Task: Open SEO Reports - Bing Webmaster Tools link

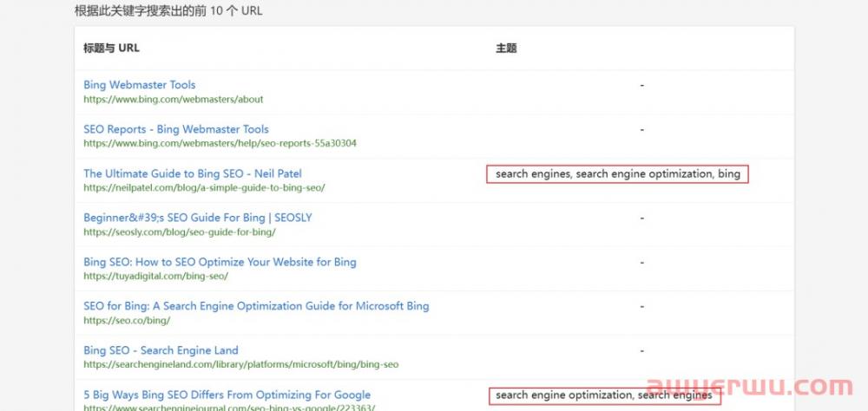Action: (176, 129)
